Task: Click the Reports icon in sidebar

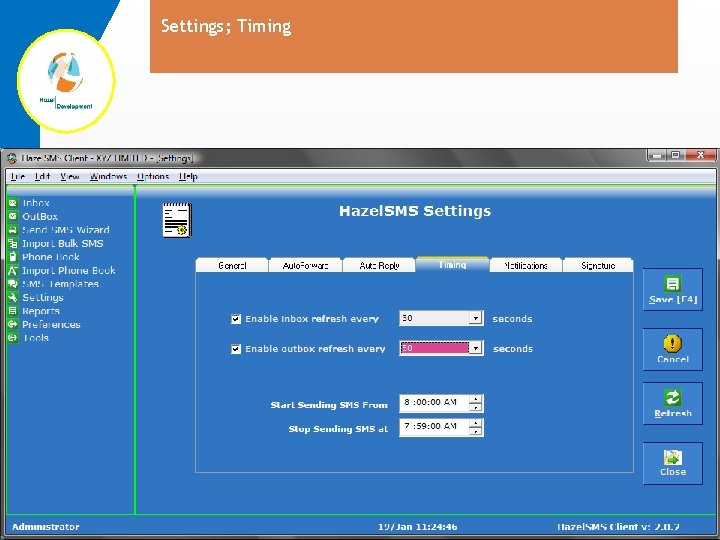Action: [x=13, y=310]
